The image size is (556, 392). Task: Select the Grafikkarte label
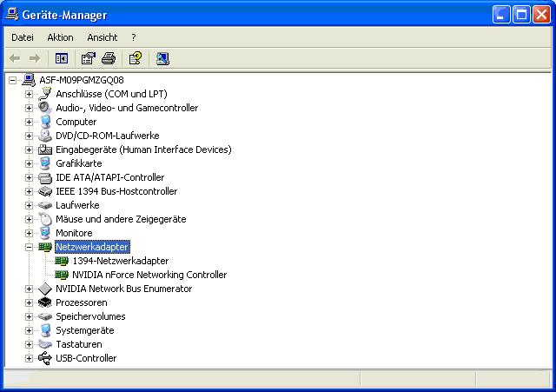(x=79, y=163)
